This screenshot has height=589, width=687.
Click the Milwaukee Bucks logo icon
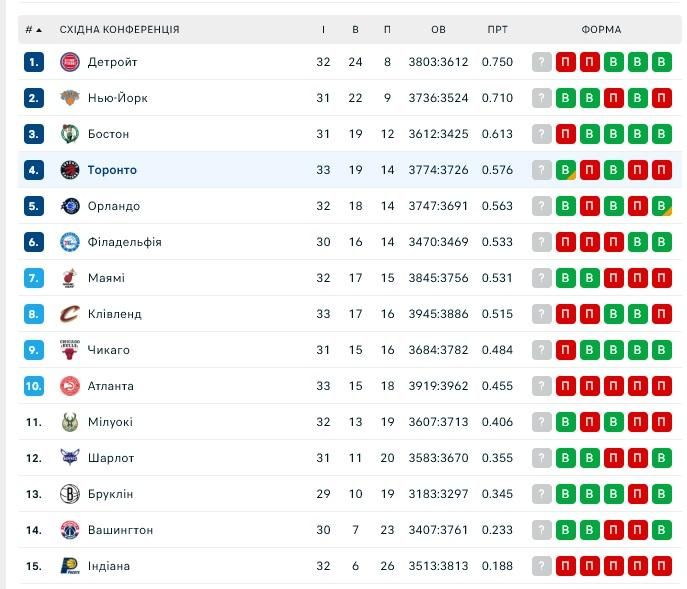[69, 422]
